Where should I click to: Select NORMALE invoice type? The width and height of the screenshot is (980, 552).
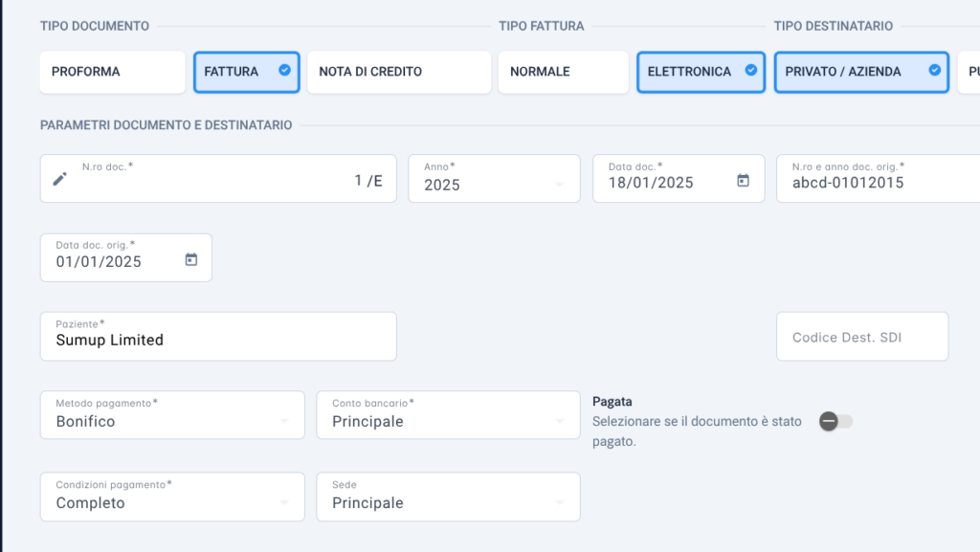pos(563,72)
